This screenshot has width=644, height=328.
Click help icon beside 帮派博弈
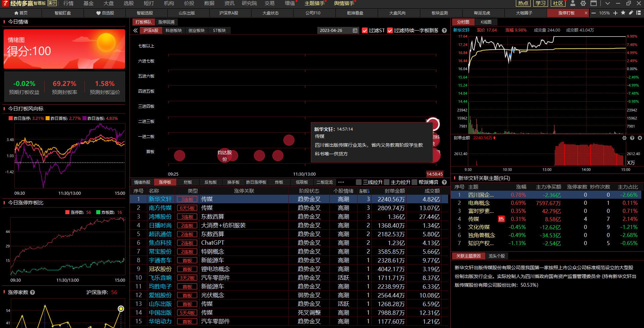coord(444,182)
